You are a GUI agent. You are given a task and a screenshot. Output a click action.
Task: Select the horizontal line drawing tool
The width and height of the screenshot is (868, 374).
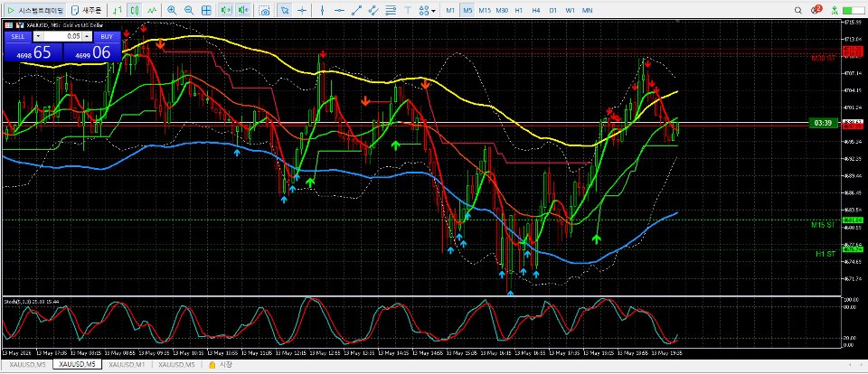pyautogui.click(x=339, y=10)
